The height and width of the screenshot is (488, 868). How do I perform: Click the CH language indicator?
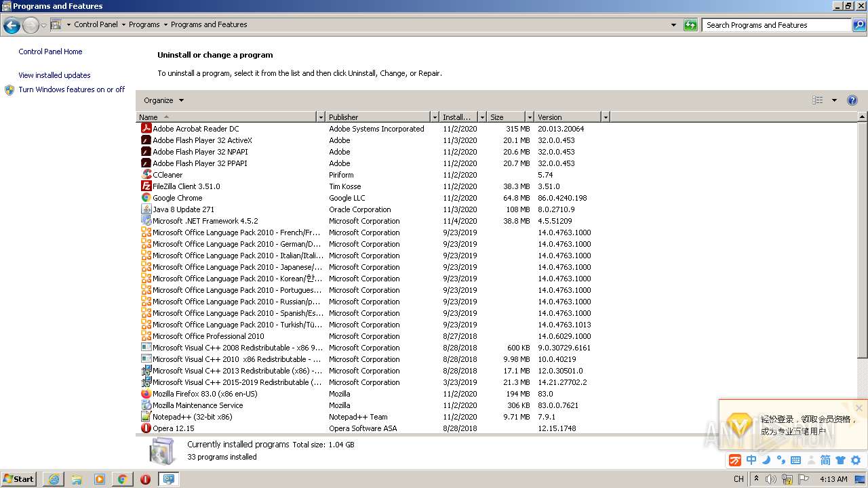(738, 479)
